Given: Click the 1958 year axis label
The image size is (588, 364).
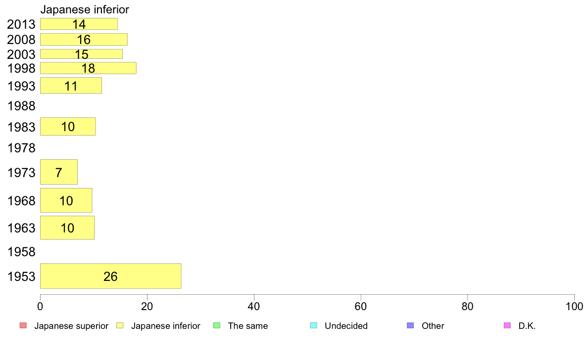Looking at the screenshot, I should coord(21,252).
